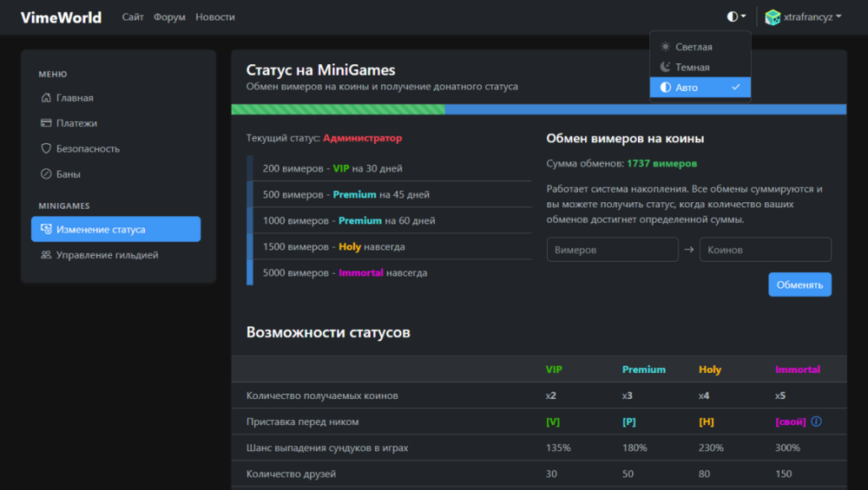
Task: Open the Новости navigation link
Action: point(214,17)
